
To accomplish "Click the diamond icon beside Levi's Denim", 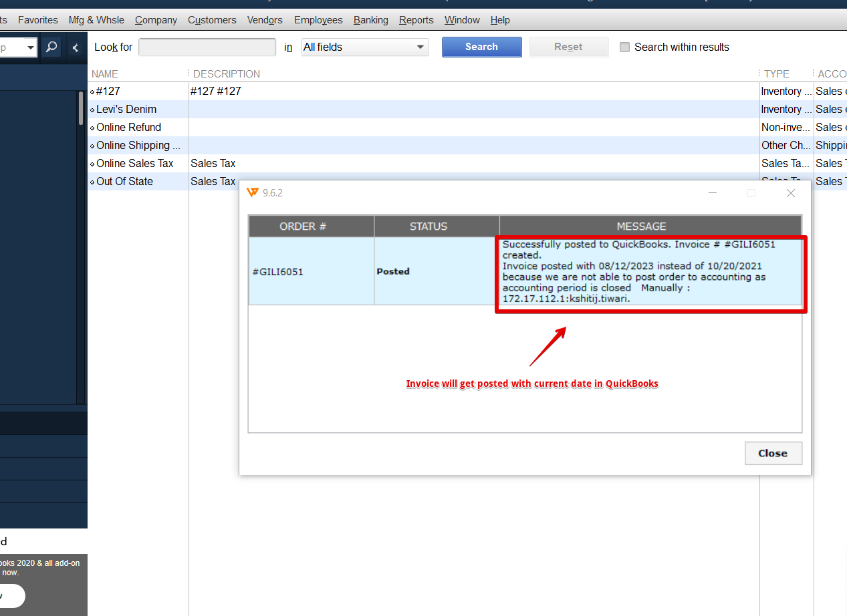I will [92, 110].
